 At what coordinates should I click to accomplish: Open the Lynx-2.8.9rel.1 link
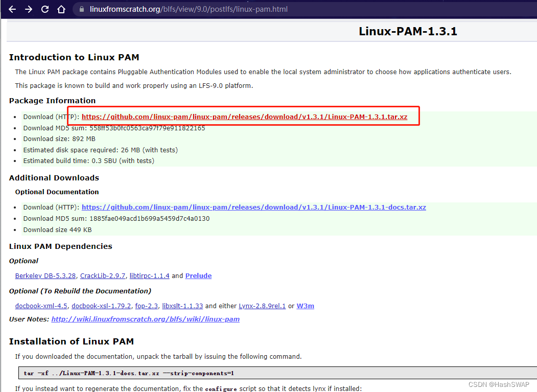[262, 306]
